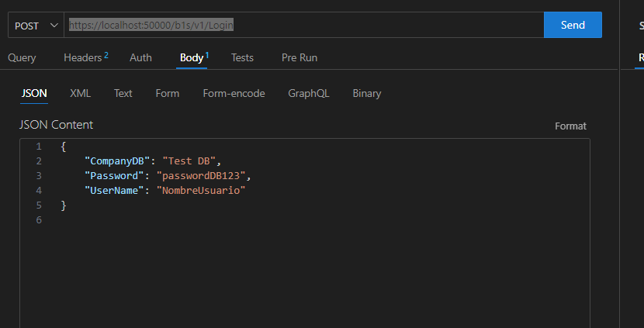
Task: Switch to the Binary body type
Action: click(x=366, y=94)
